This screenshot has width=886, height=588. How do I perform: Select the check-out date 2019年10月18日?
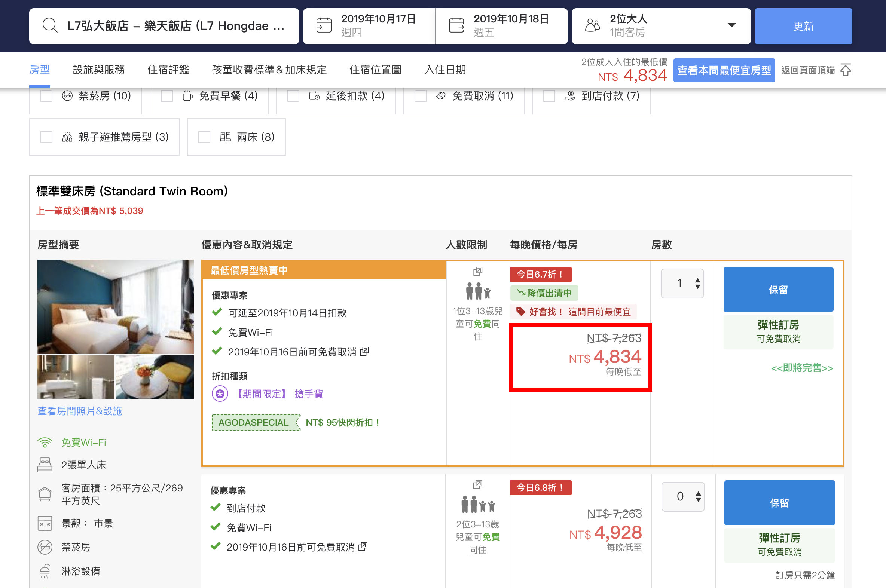point(501,26)
